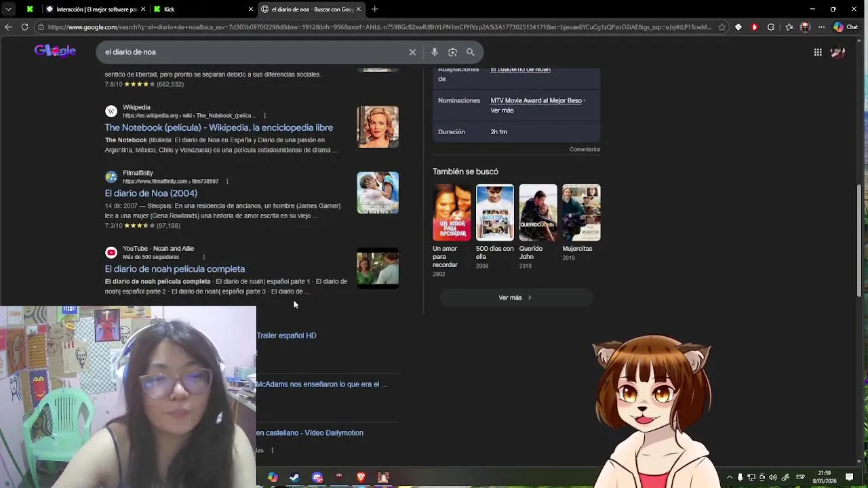
Task: Open the ESP language selector
Action: click(x=800, y=477)
